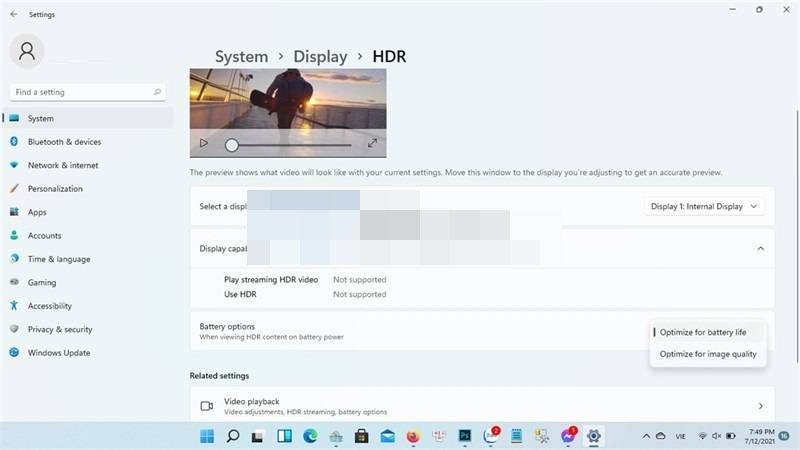
Task: Open Messenger from the taskbar
Action: click(x=568, y=436)
